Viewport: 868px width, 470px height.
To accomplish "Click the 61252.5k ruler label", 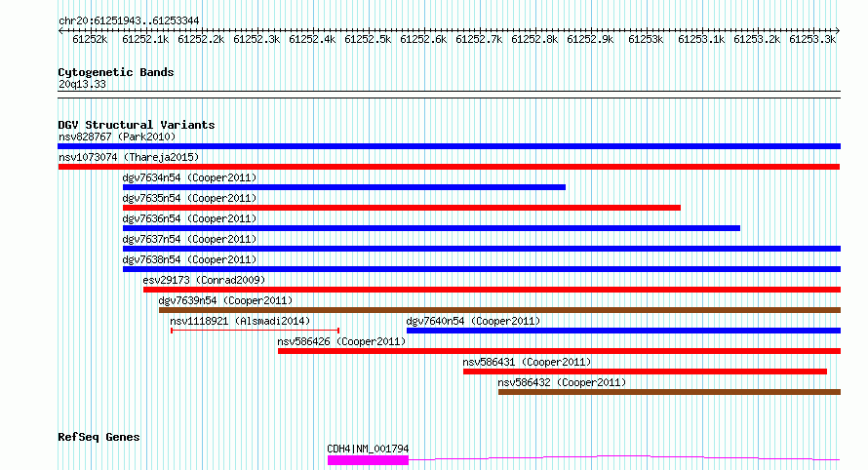I will 368,39.
